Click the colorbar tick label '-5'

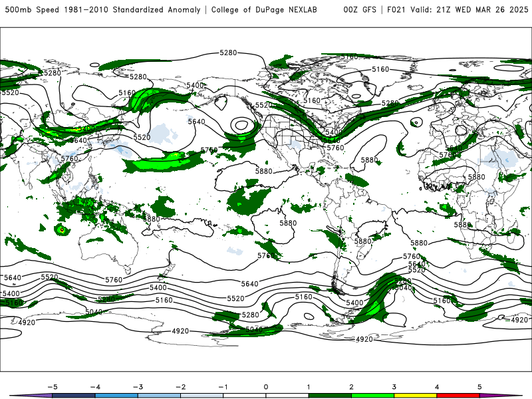point(53,387)
